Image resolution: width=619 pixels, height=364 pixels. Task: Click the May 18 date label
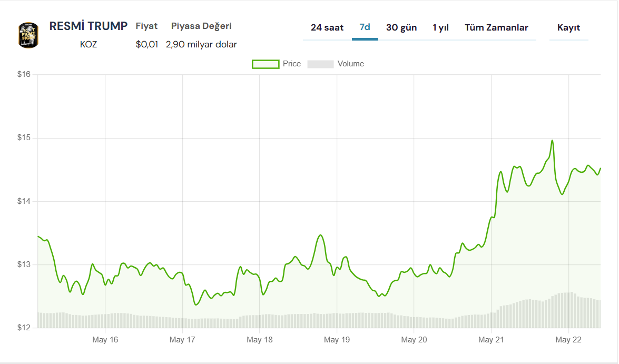[259, 340]
